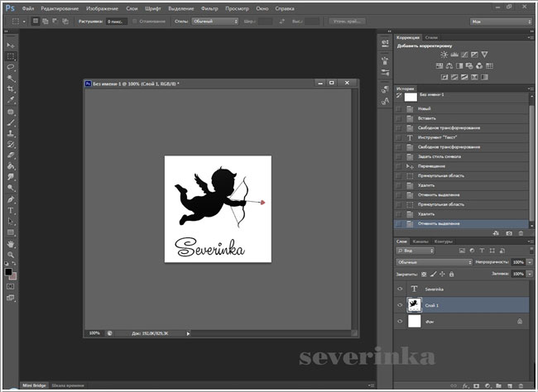Open the Фильтр menu
The width and height of the screenshot is (538, 392).
[x=209, y=7]
